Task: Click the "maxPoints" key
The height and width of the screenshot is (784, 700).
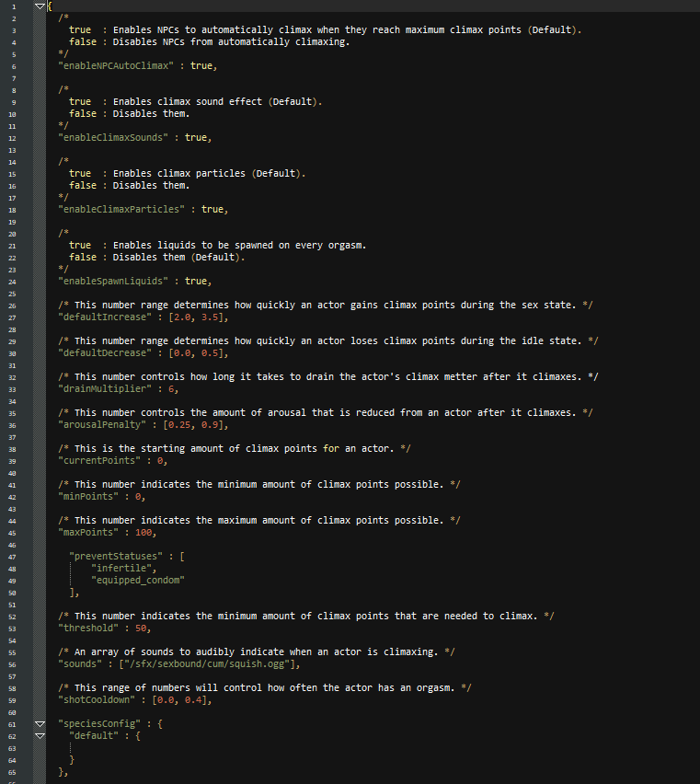Action: (88, 533)
